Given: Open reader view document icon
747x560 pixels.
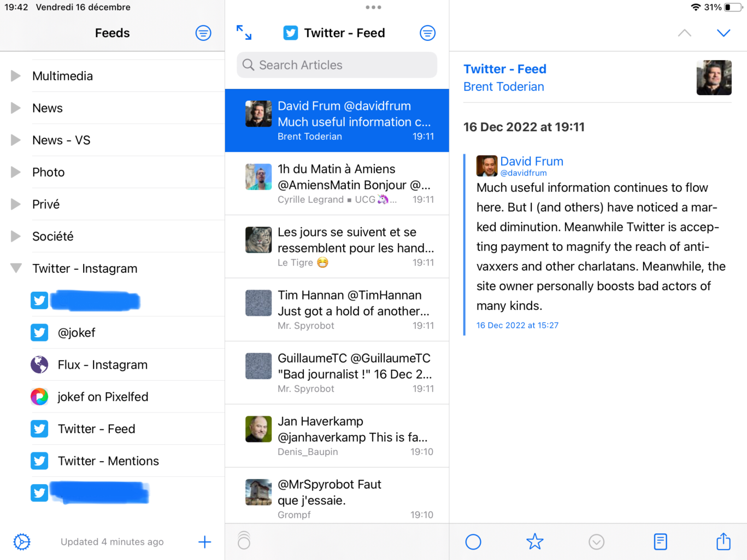Looking at the screenshot, I should coord(660,542).
